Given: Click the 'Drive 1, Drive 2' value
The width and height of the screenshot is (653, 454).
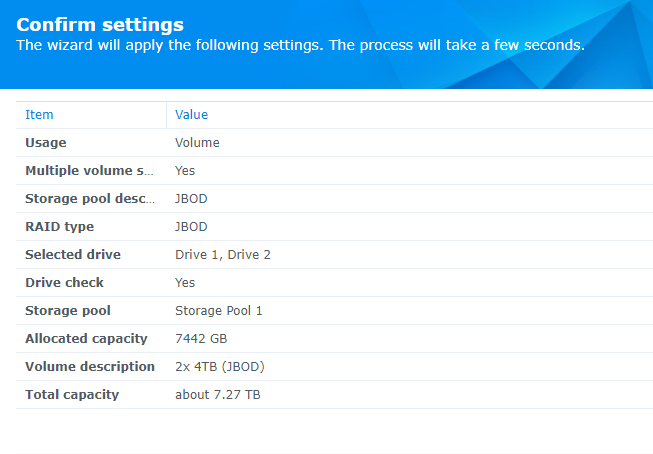Looking at the screenshot, I should click(x=222, y=255).
